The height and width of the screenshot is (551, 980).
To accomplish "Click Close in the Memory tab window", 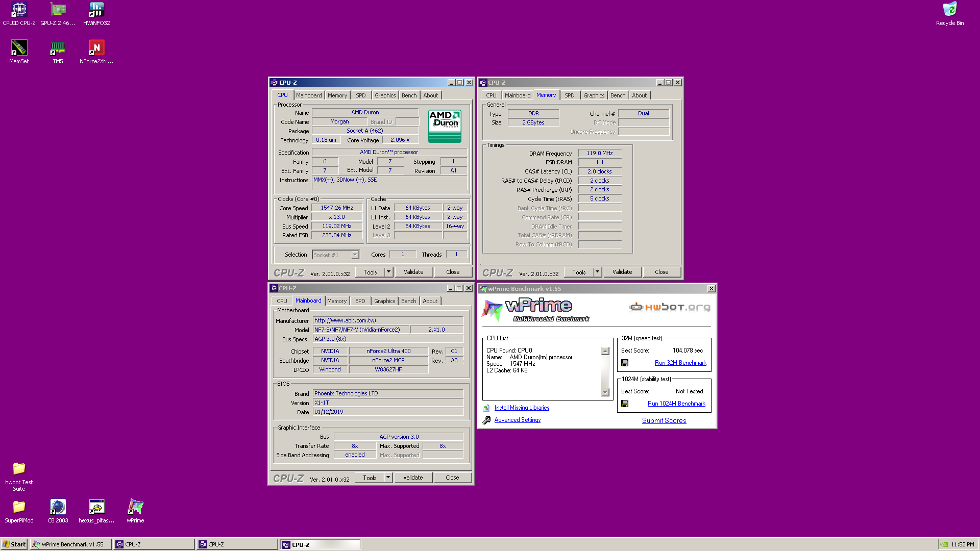I will click(x=661, y=272).
